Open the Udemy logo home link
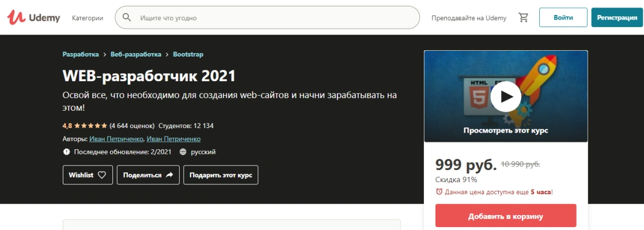The width and height of the screenshot is (644, 230). tap(33, 17)
